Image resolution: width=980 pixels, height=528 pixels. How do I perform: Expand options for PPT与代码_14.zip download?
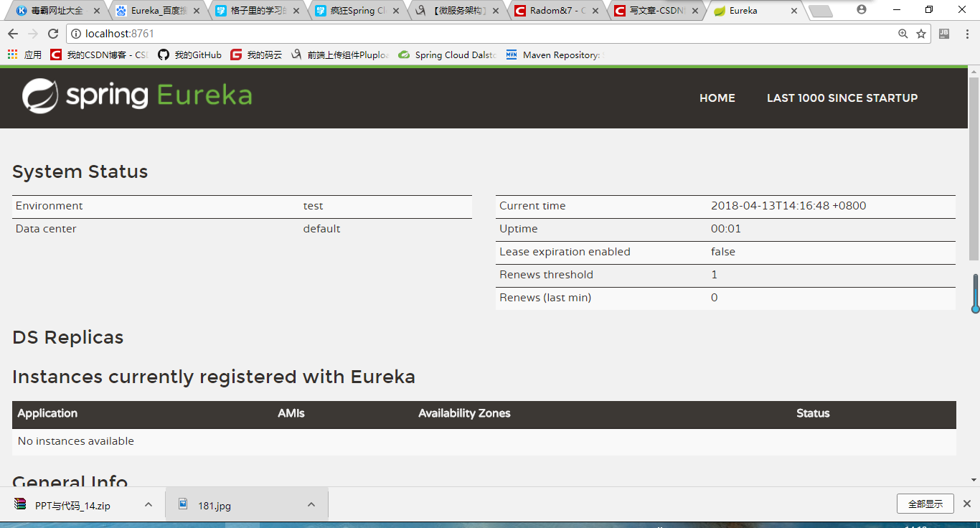(148, 505)
